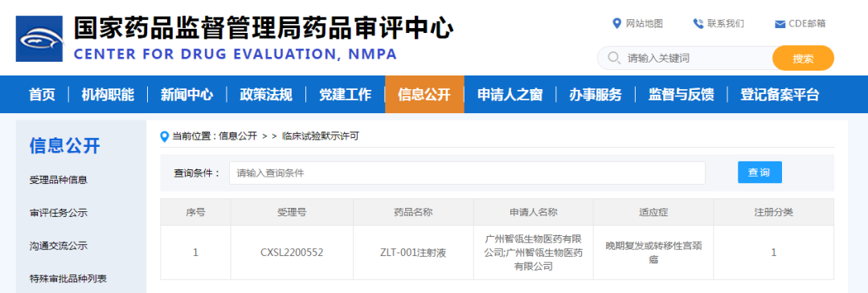Go to 首页 in navigation bar
Viewport: 868px width, 293px height.
[x=42, y=95]
